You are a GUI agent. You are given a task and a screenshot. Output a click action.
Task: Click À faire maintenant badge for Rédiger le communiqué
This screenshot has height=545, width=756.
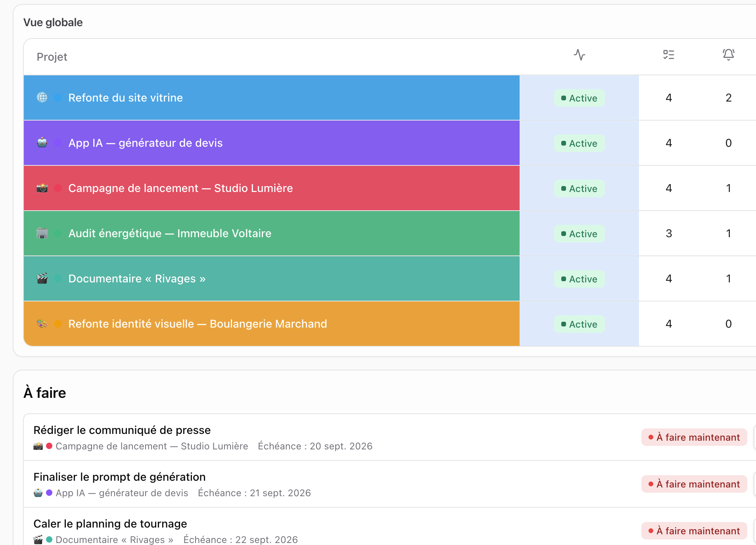(694, 437)
